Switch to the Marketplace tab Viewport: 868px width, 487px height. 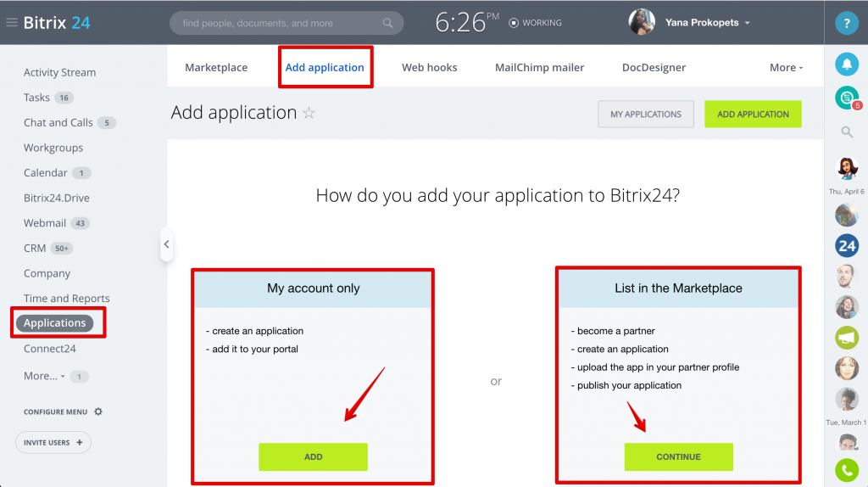click(x=216, y=68)
